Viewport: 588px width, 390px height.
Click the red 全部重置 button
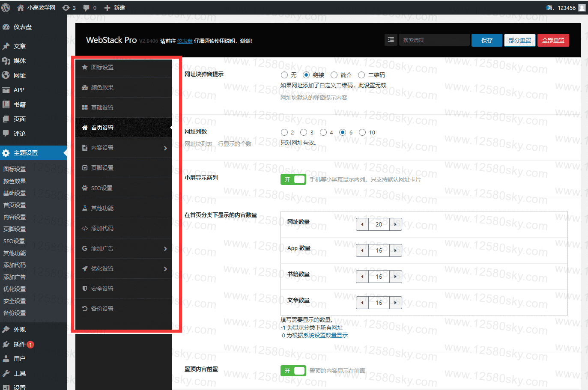(553, 40)
